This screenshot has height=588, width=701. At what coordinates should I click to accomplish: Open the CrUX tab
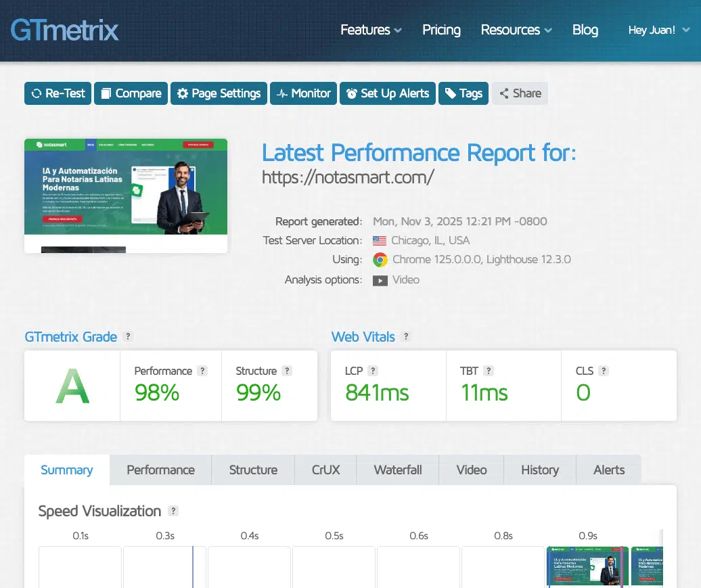tap(325, 470)
